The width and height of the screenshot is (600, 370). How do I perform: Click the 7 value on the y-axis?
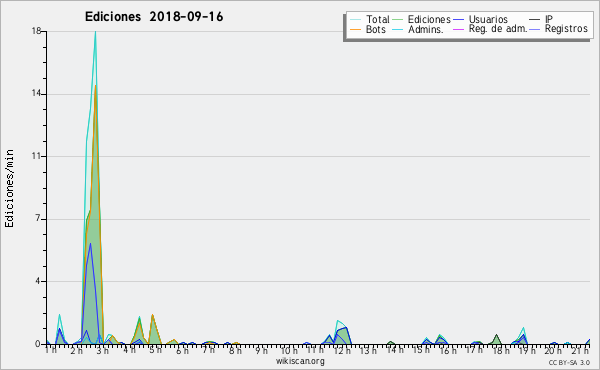[x=38, y=219]
